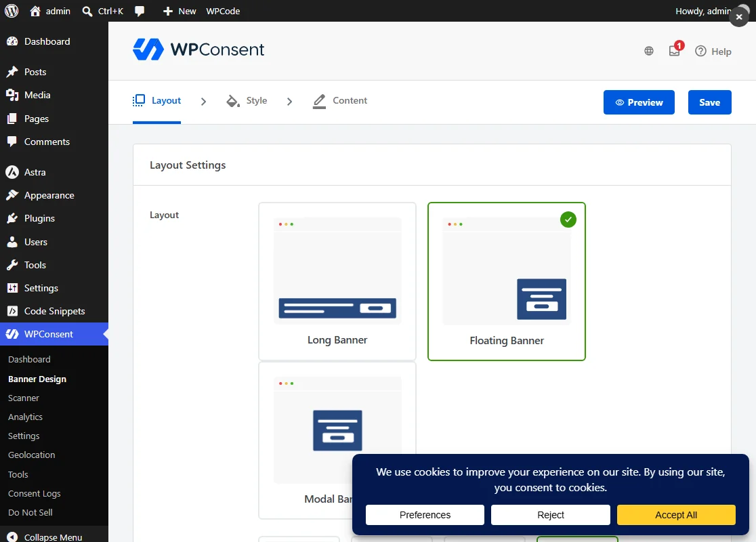Screen dimensions: 756x542
Task: Click the Posts pushpin icon in sidebar
Action: pyautogui.click(x=12, y=72)
